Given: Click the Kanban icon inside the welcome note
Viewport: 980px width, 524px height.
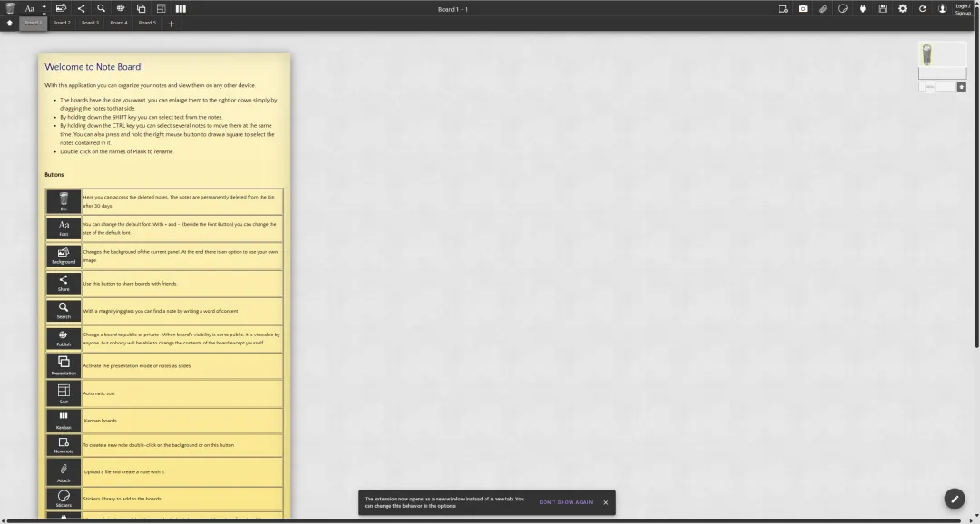Looking at the screenshot, I should (x=64, y=421).
